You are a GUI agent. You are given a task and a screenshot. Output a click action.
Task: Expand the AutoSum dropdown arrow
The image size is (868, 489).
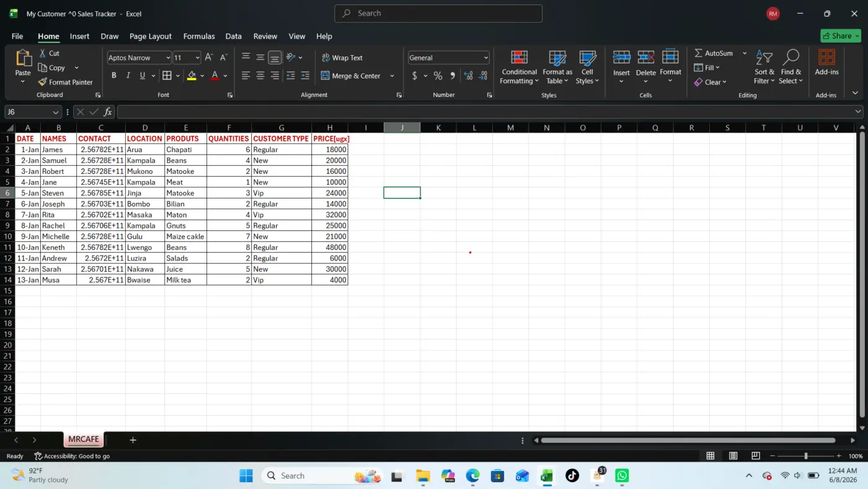tap(745, 53)
